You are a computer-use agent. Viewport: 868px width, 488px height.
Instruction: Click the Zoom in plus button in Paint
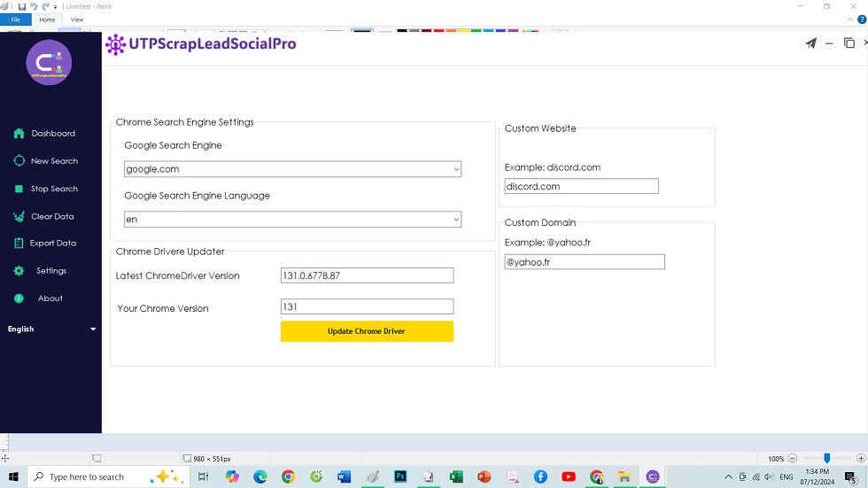pyautogui.click(x=861, y=459)
